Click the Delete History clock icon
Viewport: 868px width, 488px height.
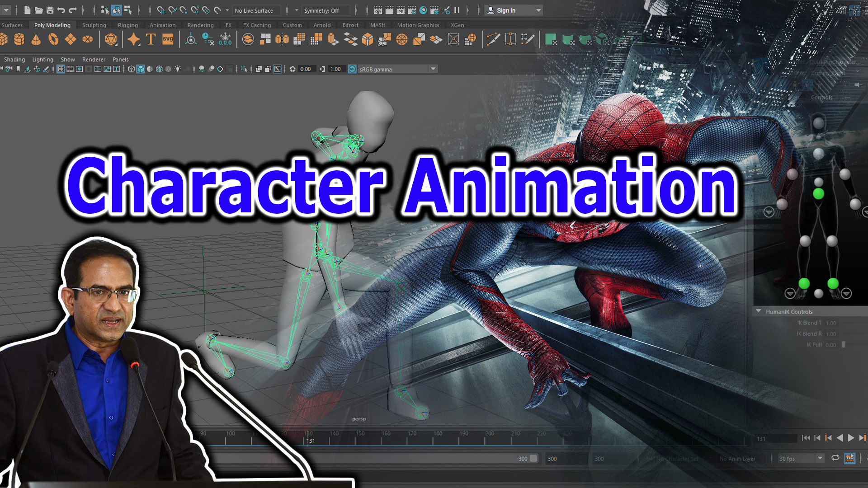[x=208, y=40]
